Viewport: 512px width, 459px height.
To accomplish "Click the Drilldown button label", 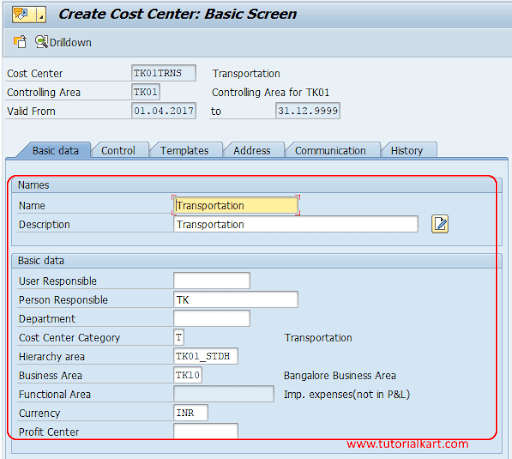I will [70, 43].
